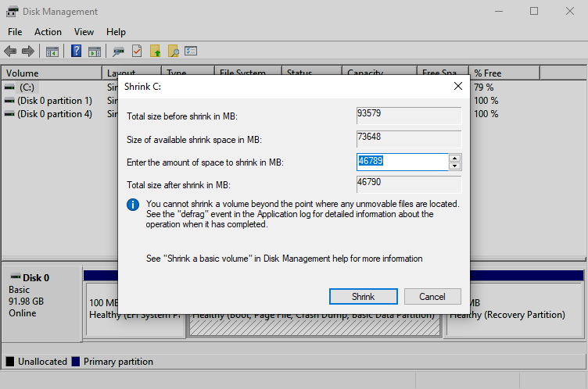This screenshot has height=389, width=588.
Task: Close the Shrink C: dialog with X
Action: click(x=457, y=86)
